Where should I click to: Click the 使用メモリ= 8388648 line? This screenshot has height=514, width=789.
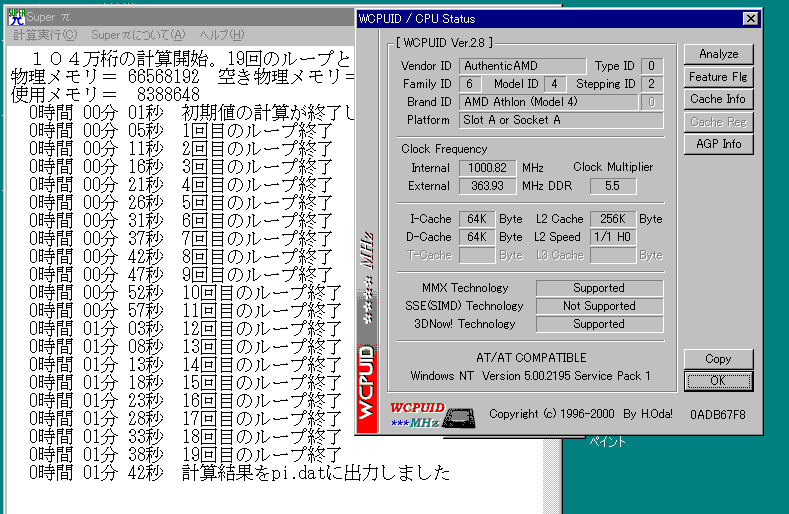click(x=105, y=95)
